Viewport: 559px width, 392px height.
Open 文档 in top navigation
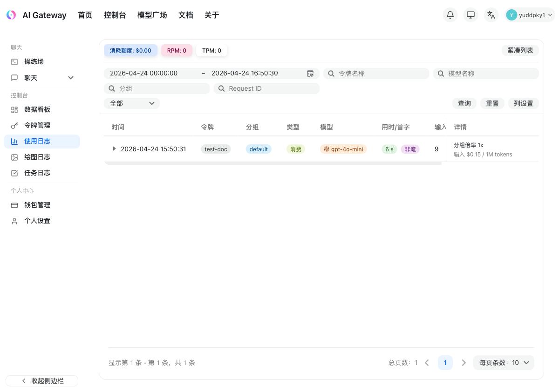[185, 15]
